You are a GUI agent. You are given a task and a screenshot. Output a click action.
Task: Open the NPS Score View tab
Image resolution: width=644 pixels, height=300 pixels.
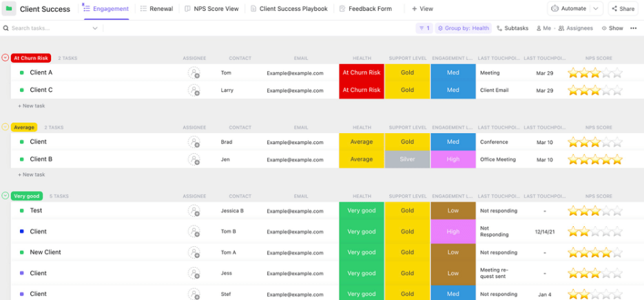(x=211, y=9)
